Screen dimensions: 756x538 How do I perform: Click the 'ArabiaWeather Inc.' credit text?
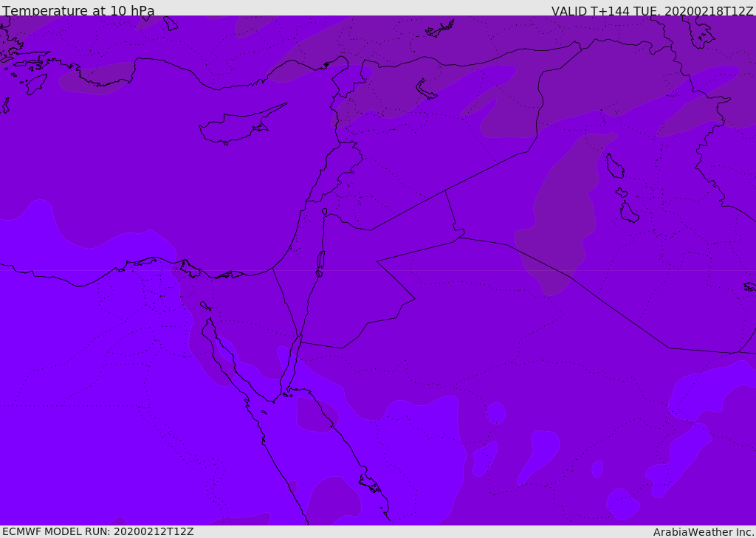click(x=704, y=532)
